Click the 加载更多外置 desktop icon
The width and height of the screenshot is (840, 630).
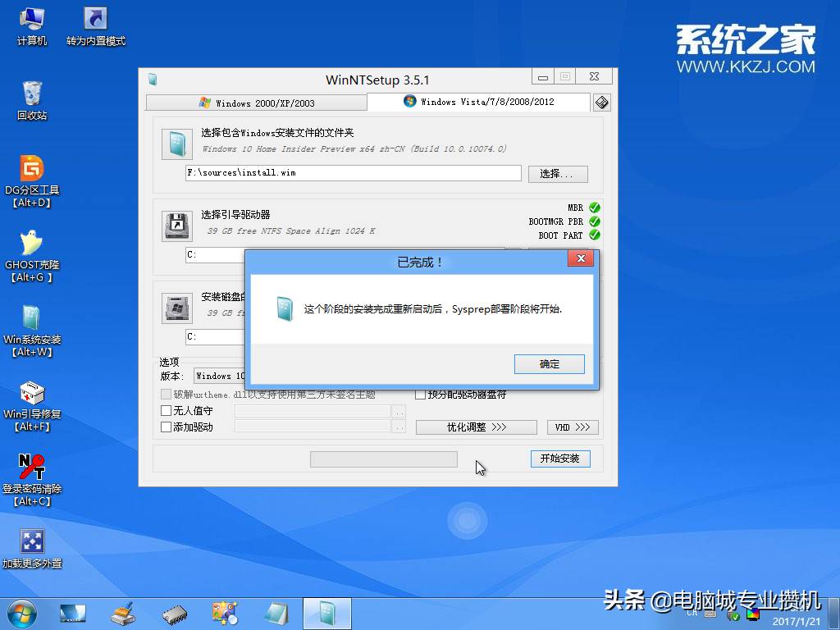pyautogui.click(x=33, y=541)
